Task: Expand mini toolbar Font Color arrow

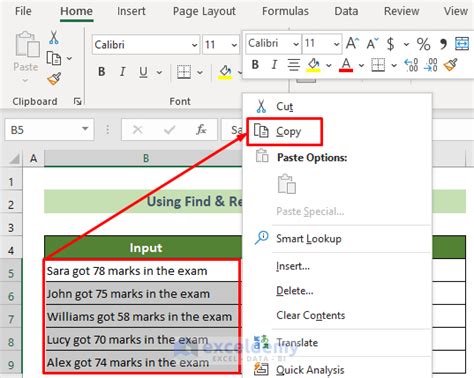Action: [x=361, y=65]
